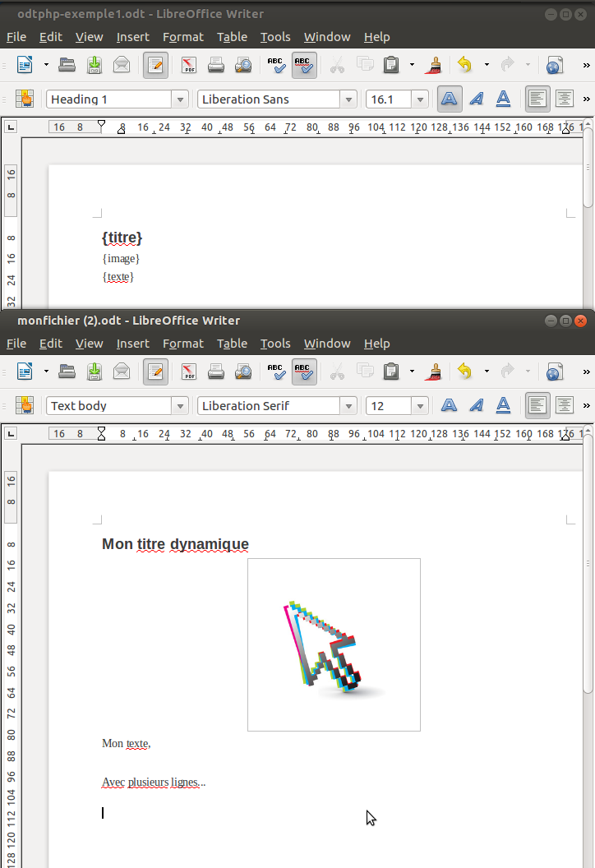Toggle Italic in odtphp-exemple1 window
The width and height of the screenshot is (595, 868).
coord(477,99)
